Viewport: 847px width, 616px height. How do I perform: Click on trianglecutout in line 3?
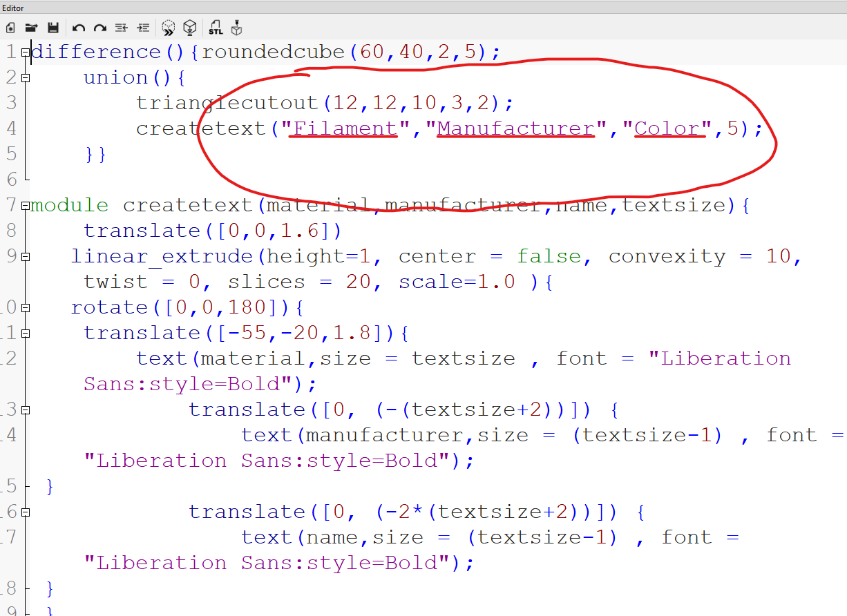pyautogui.click(x=228, y=103)
